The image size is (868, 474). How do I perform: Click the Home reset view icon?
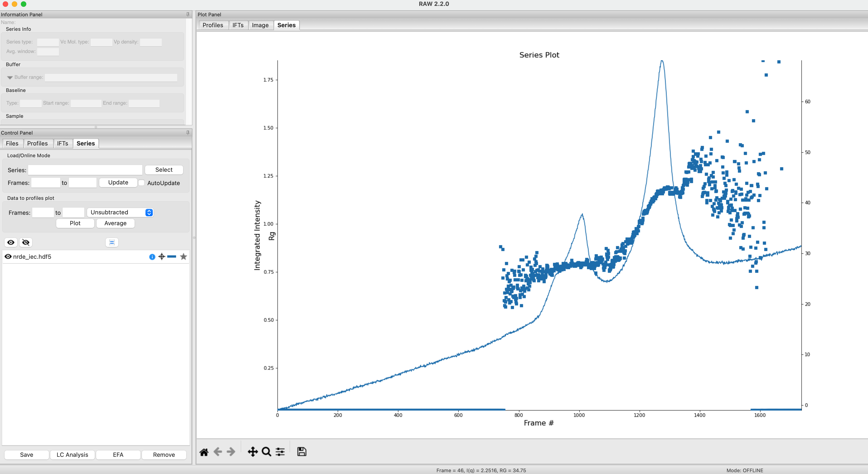(204, 452)
